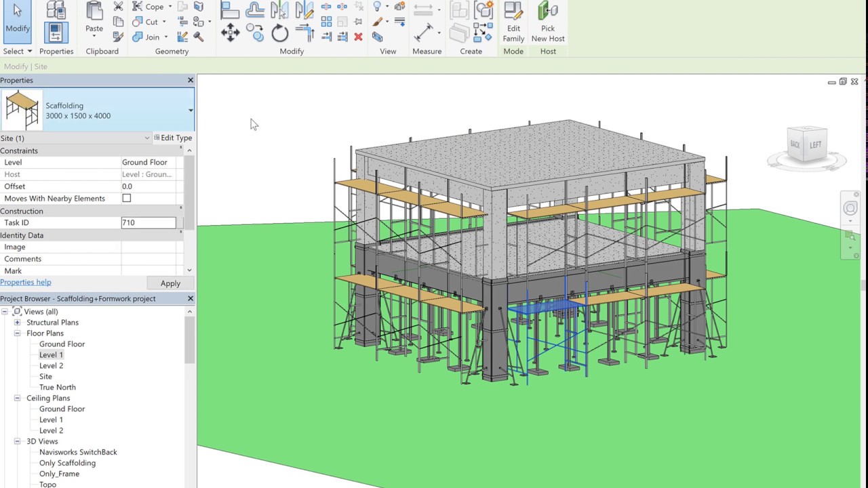Screen dimensions: 868x488
Task: Collapse the 3D Views tree node
Action: click(x=17, y=442)
